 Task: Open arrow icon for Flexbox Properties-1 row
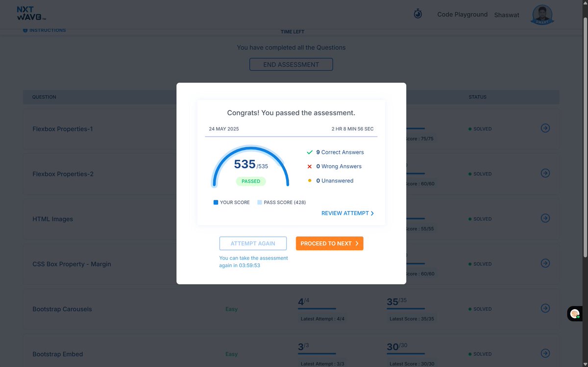coord(545,128)
